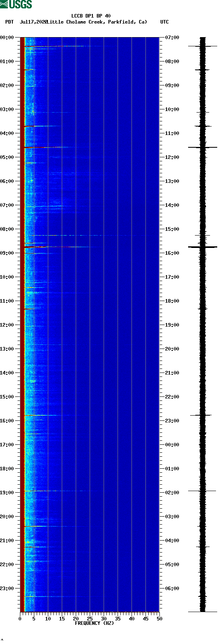Click the 08:00 PDT time label

pos(7,229)
